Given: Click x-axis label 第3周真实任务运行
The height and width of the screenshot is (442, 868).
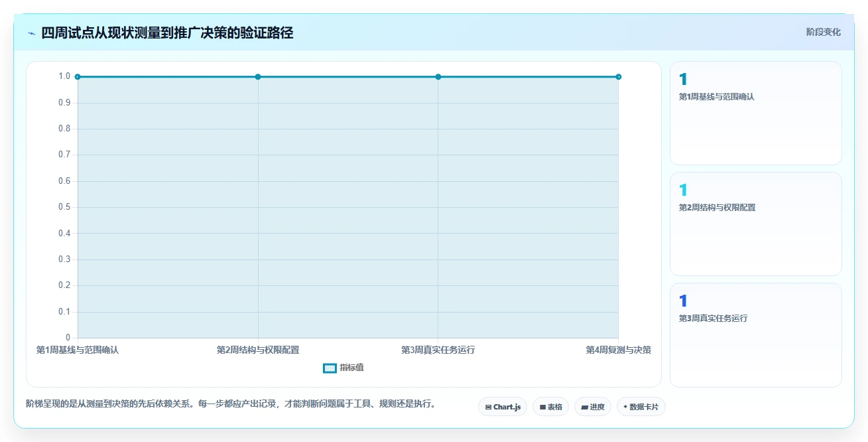Looking at the screenshot, I should point(438,350).
